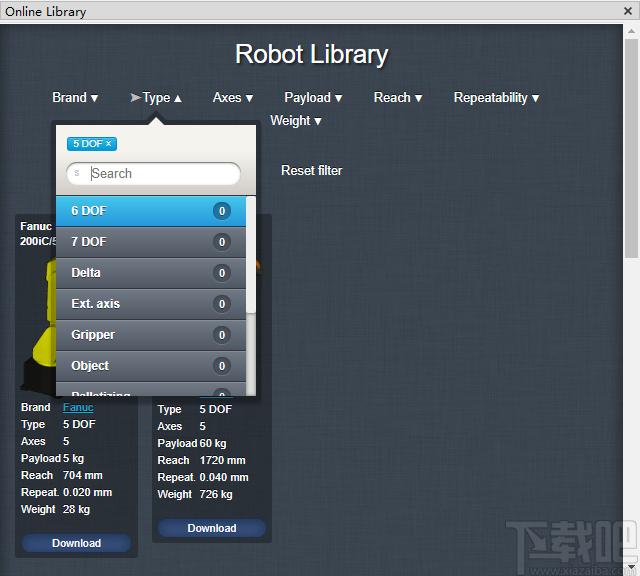Click Reset filter
The image size is (640, 576).
click(x=311, y=171)
